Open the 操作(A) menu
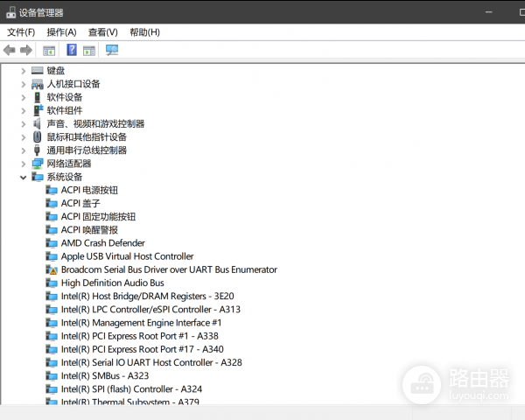525x420 pixels. 61,32
